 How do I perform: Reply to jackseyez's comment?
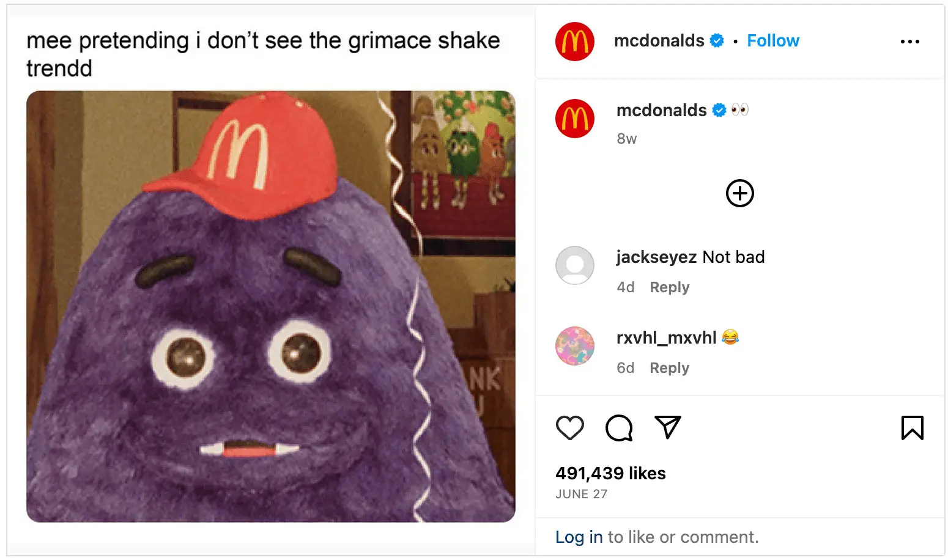pos(669,287)
